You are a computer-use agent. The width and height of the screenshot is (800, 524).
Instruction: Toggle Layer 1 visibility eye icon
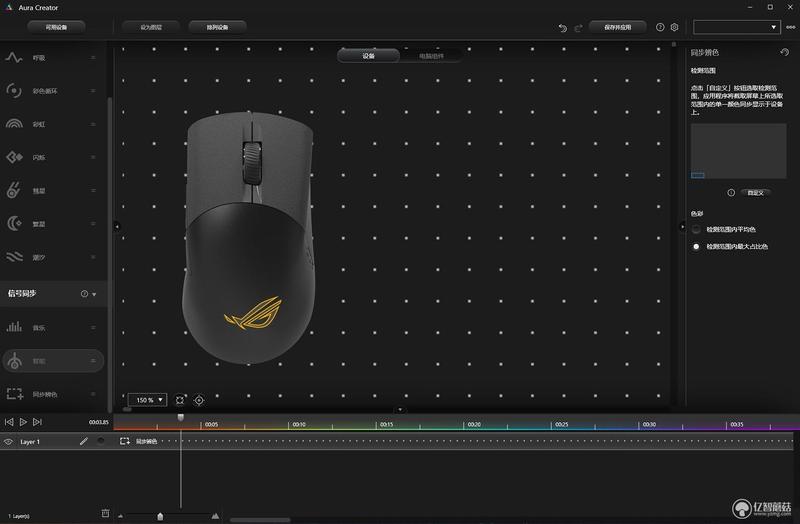click(8, 441)
